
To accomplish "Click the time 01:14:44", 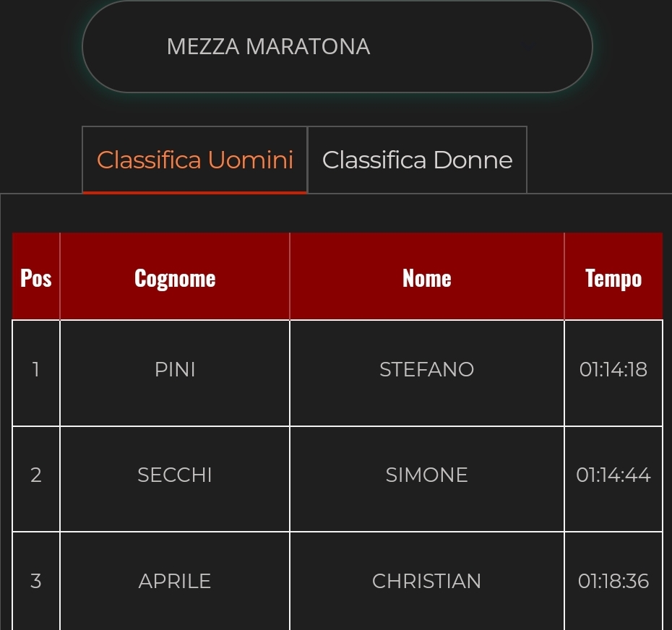I will pyautogui.click(x=613, y=475).
